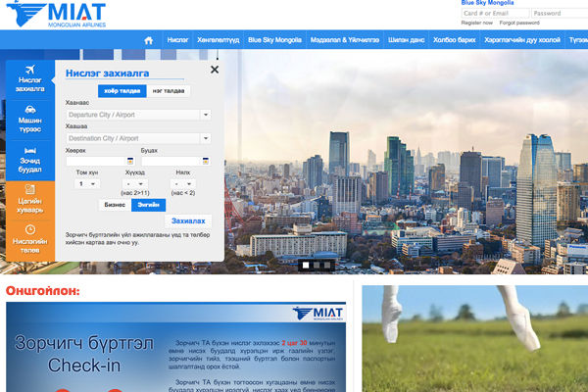Select the Нислэг захиалга airplane sidebar icon

point(30,70)
